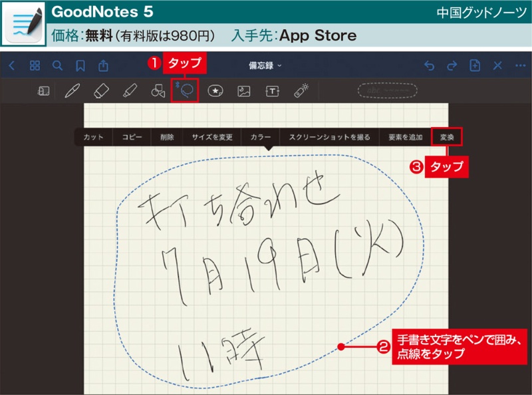Open the page thumbnails grid view

point(35,65)
